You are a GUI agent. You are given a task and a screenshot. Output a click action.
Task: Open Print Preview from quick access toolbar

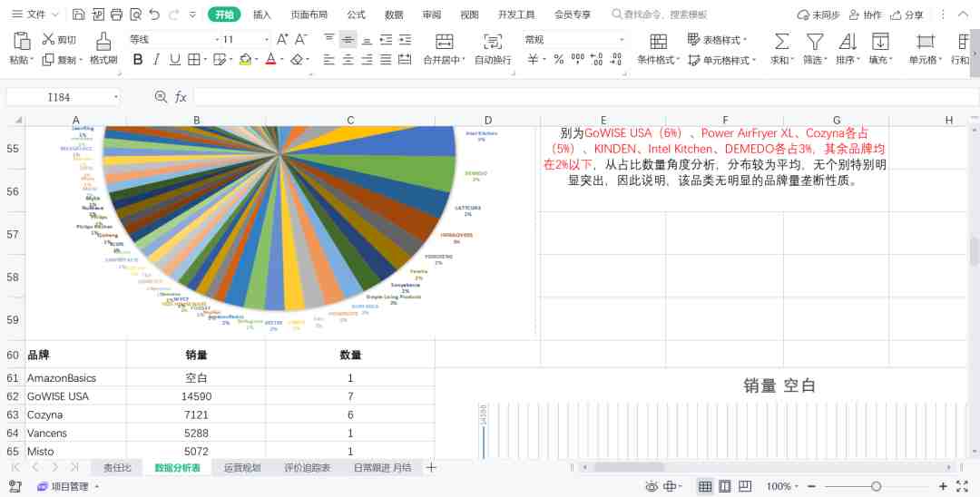(x=135, y=15)
